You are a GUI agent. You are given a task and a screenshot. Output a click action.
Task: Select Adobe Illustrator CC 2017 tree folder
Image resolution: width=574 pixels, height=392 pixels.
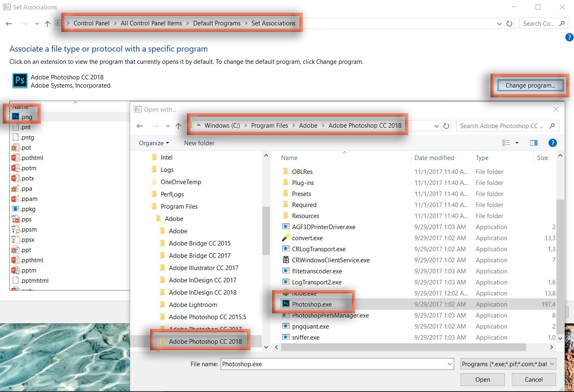click(203, 268)
